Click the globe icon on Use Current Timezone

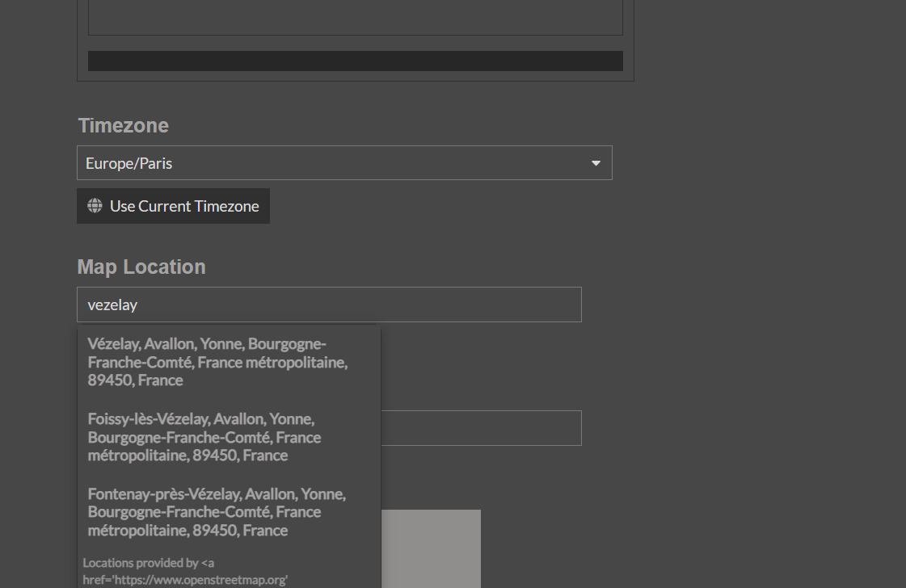94,206
